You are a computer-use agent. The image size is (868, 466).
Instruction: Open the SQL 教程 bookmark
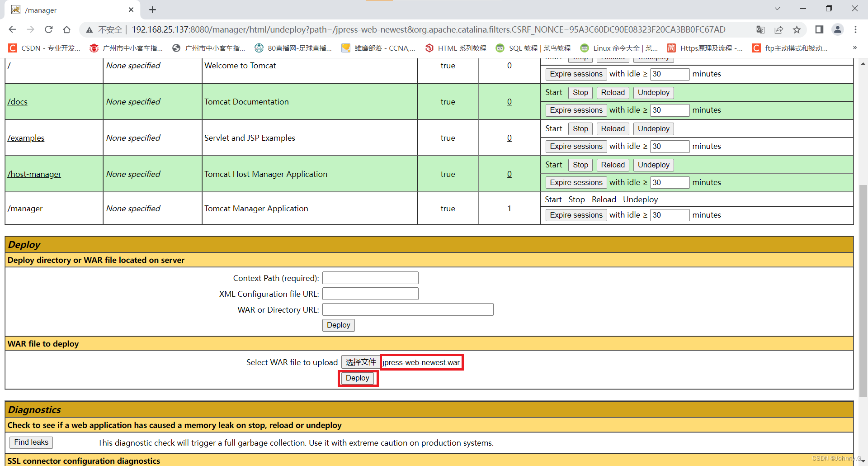(x=533, y=48)
